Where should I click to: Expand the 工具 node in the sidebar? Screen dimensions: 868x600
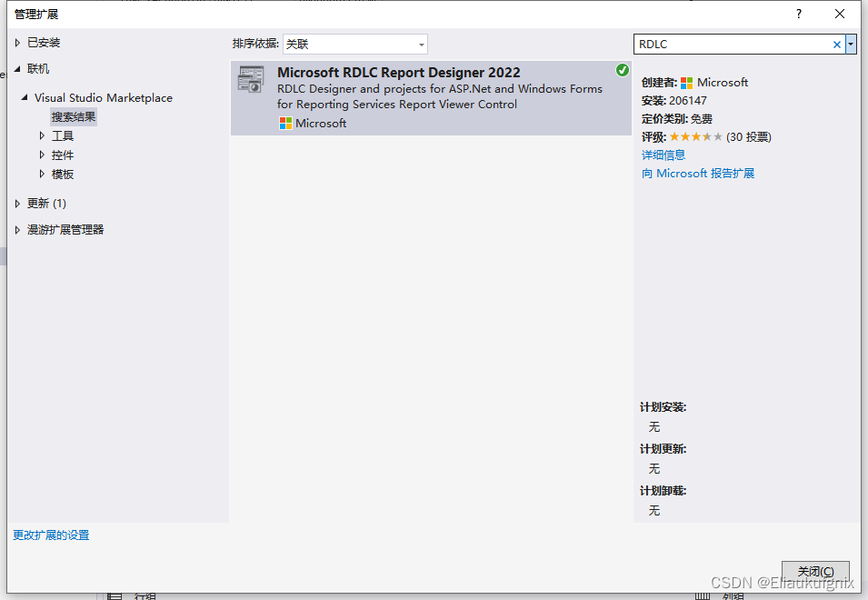click(42, 135)
